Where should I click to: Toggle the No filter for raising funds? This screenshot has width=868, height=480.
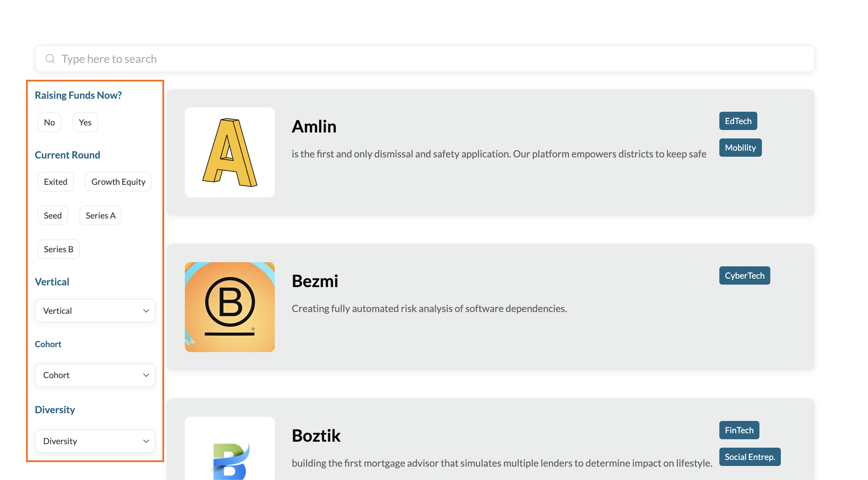click(x=50, y=122)
